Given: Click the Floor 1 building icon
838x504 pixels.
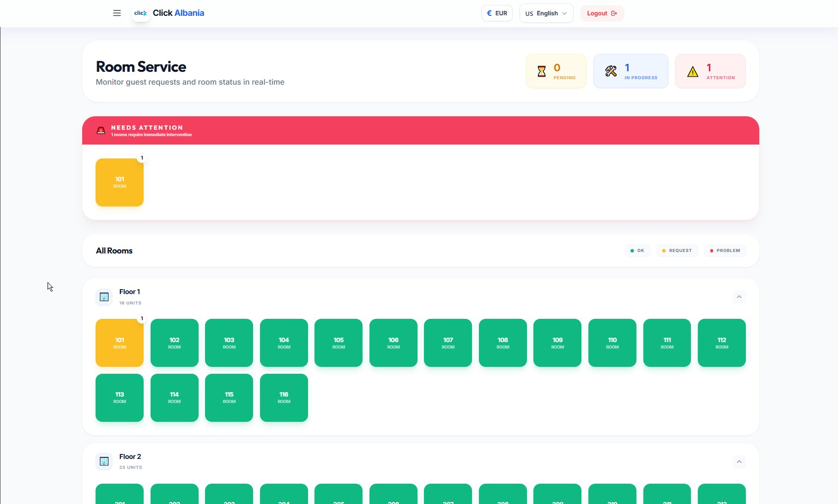Looking at the screenshot, I should [x=104, y=297].
